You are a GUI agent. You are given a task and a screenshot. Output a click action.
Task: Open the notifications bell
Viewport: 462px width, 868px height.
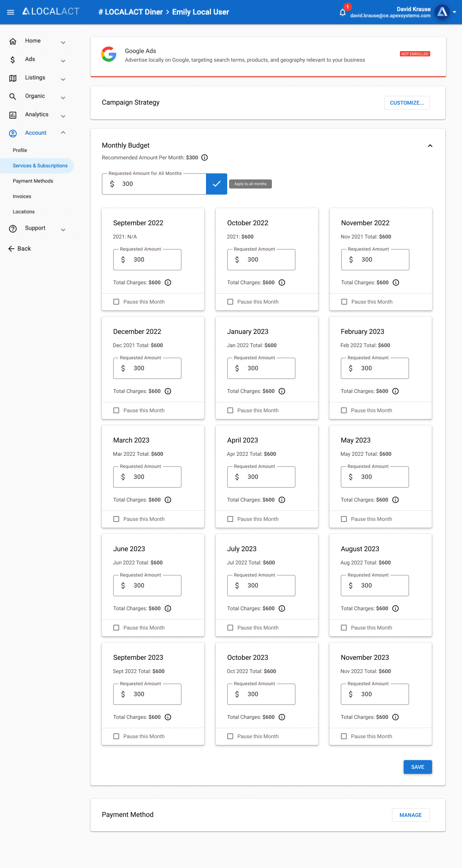[342, 12]
